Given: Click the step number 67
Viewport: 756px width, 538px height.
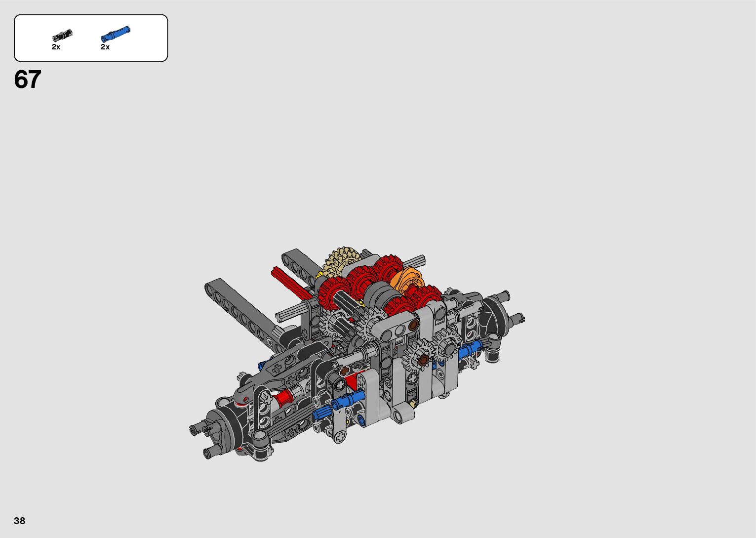Looking at the screenshot, I should [28, 80].
